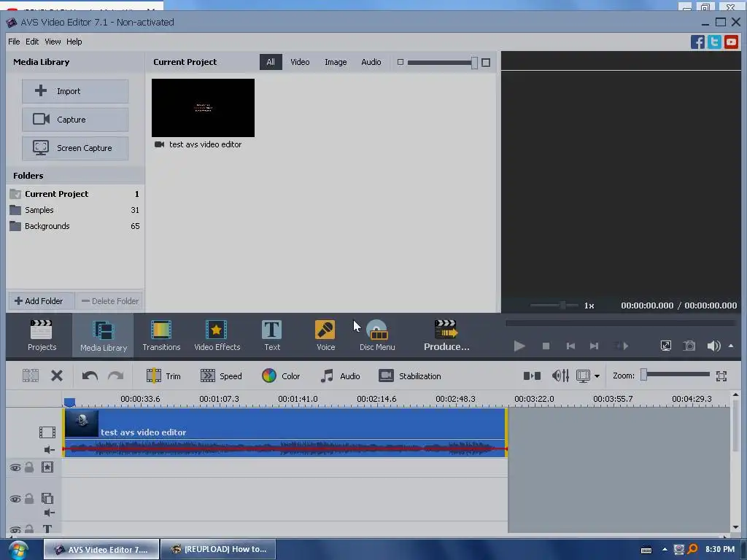Screen dimensions: 747x560
Task: Select the test avs video editor thumbnail
Action: 203,108
